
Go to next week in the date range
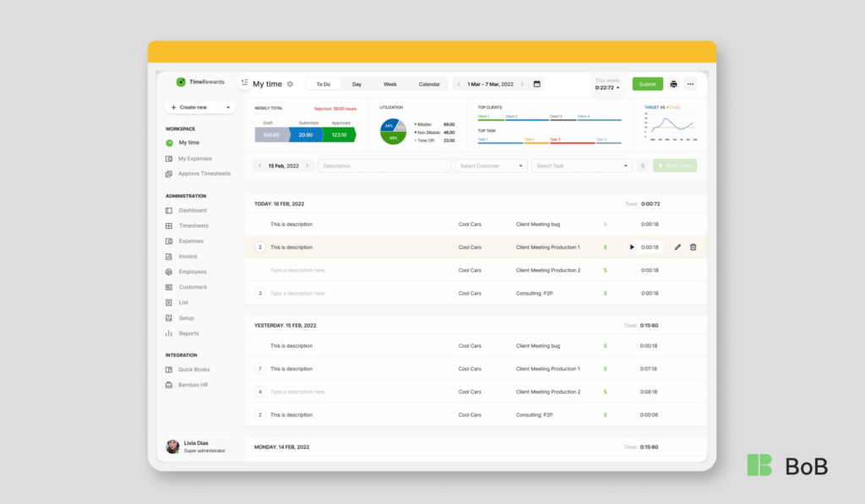tap(522, 84)
